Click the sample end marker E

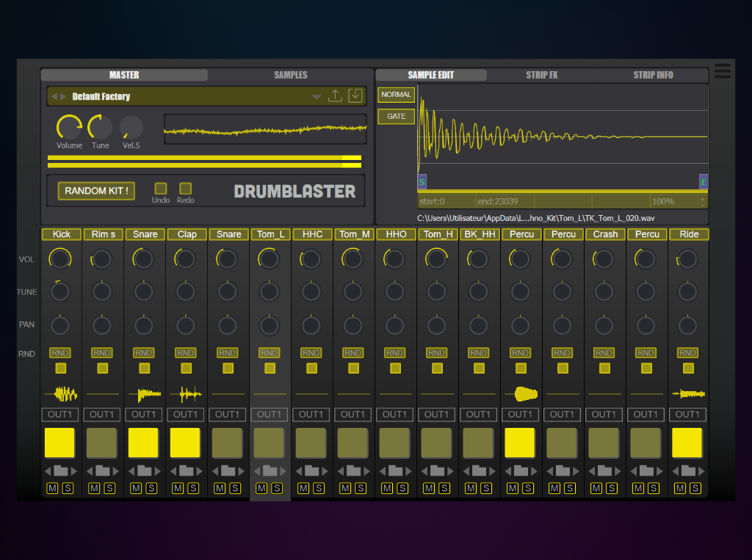point(704,182)
